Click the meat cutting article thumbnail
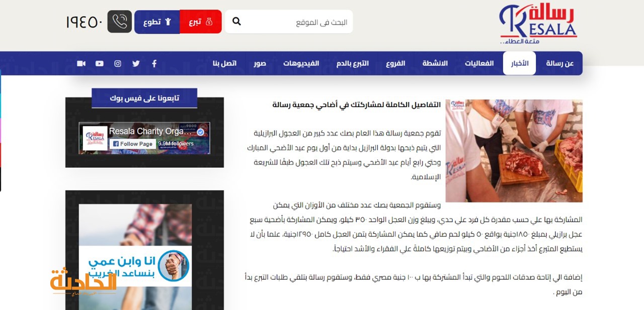The height and width of the screenshot is (310, 644). (514, 151)
